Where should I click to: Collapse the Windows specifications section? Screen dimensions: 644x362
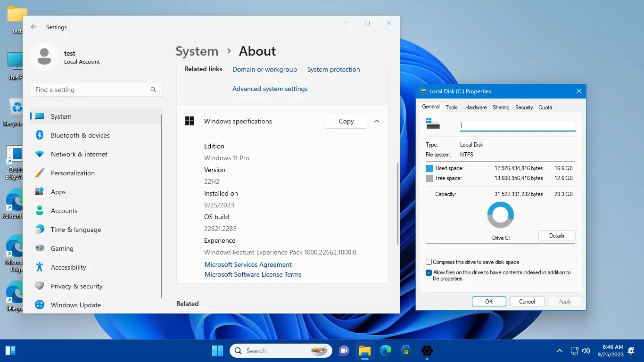[377, 121]
